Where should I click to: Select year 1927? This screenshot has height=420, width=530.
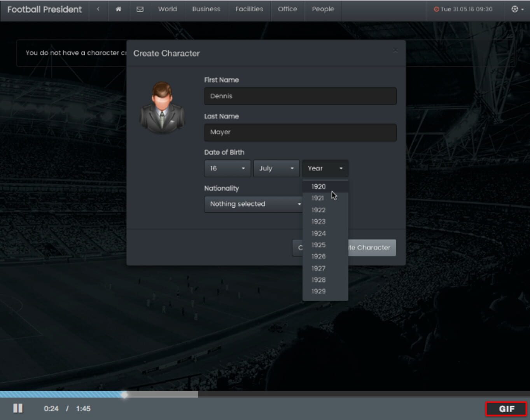pyautogui.click(x=325, y=268)
